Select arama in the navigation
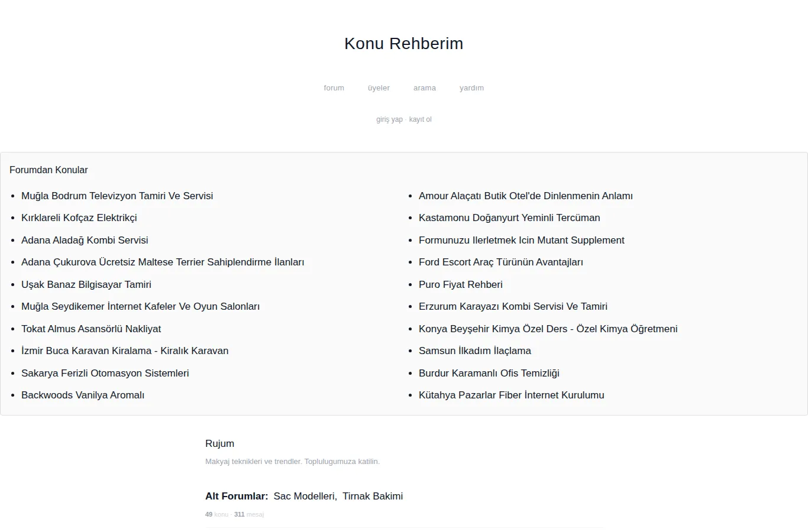The image size is (808, 532). coord(425,88)
